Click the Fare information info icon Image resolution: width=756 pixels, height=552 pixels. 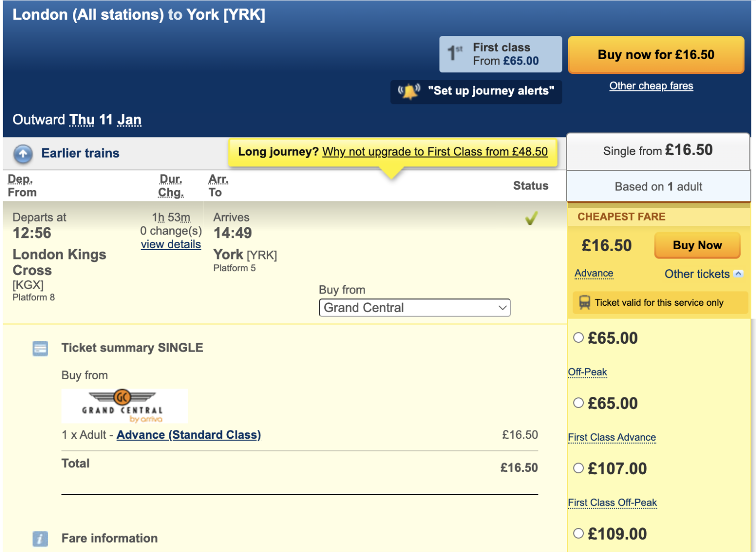point(40,539)
